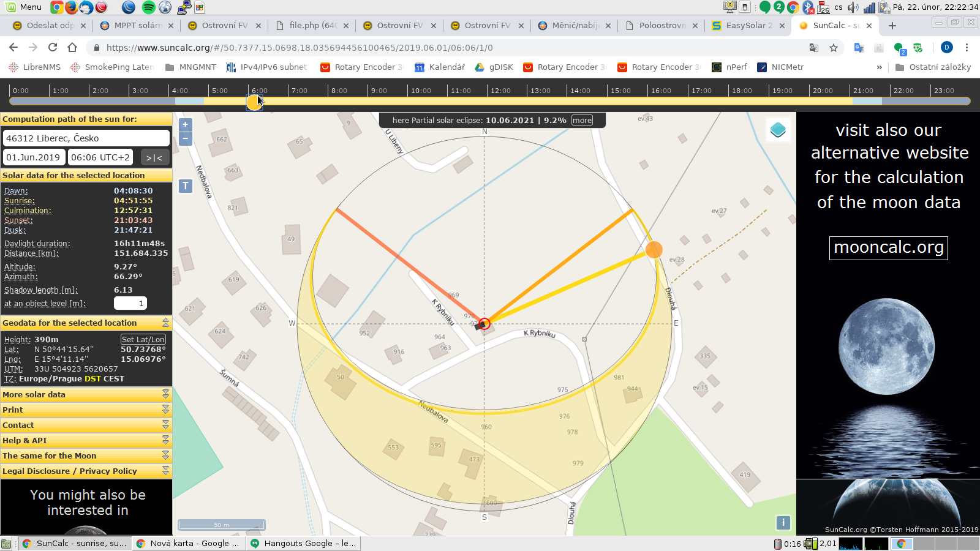Open the user profile avatar D

[x=947, y=48]
